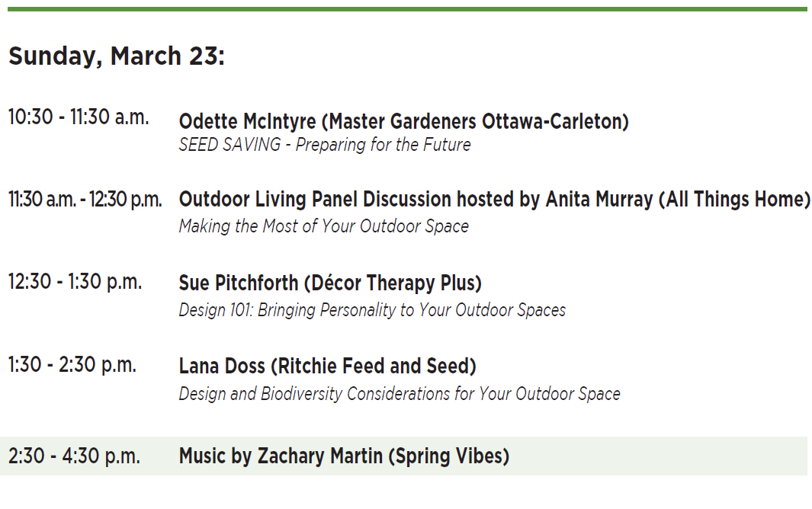Select speaker name Lana Doss
Viewport: 812px width, 509px height.
222,367
